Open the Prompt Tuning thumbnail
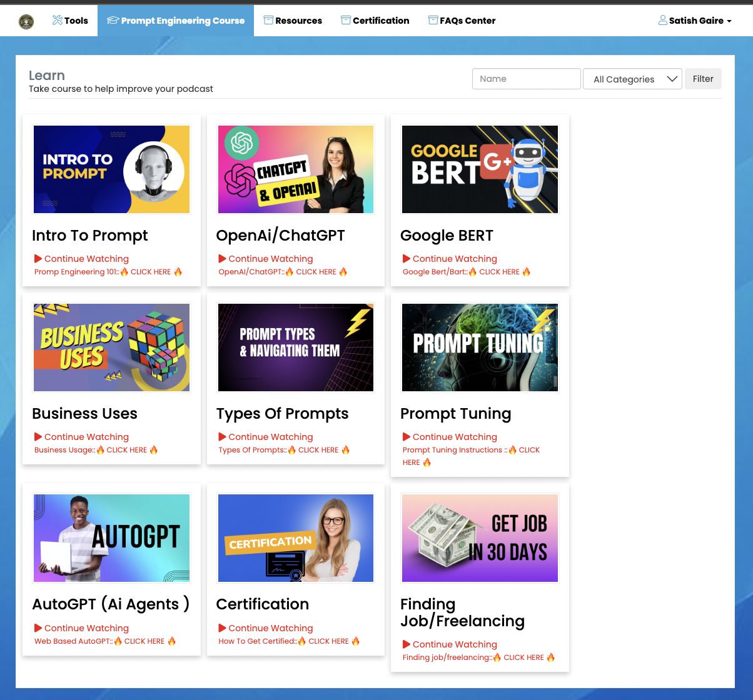This screenshot has height=700, width=753. click(480, 347)
